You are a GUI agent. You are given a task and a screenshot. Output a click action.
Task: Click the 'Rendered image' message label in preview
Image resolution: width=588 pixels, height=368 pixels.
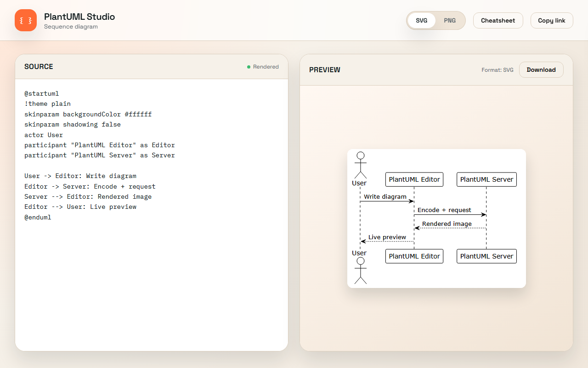click(447, 224)
